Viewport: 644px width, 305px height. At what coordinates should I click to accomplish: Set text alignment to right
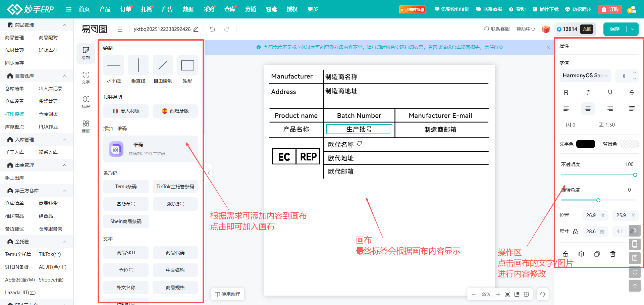(610, 109)
